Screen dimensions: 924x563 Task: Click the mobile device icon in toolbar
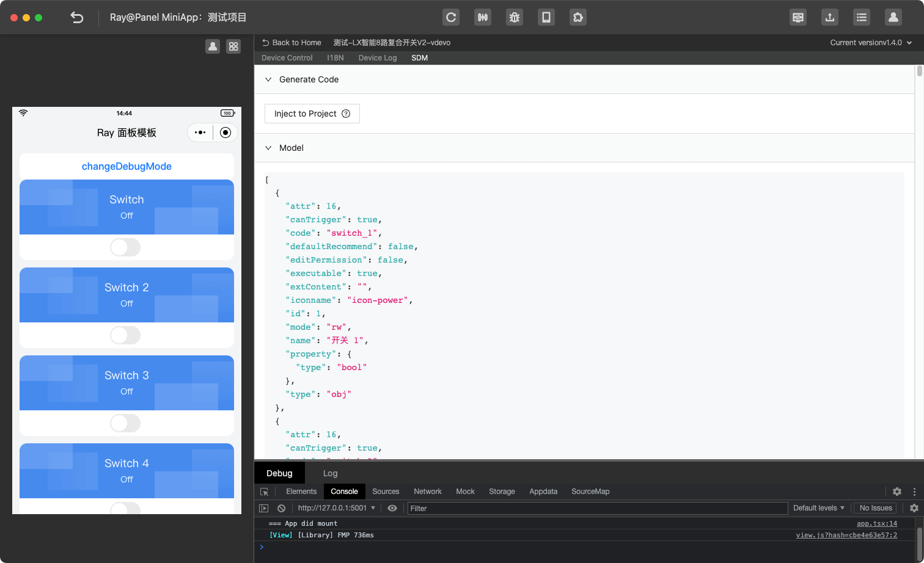[x=546, y=17]
